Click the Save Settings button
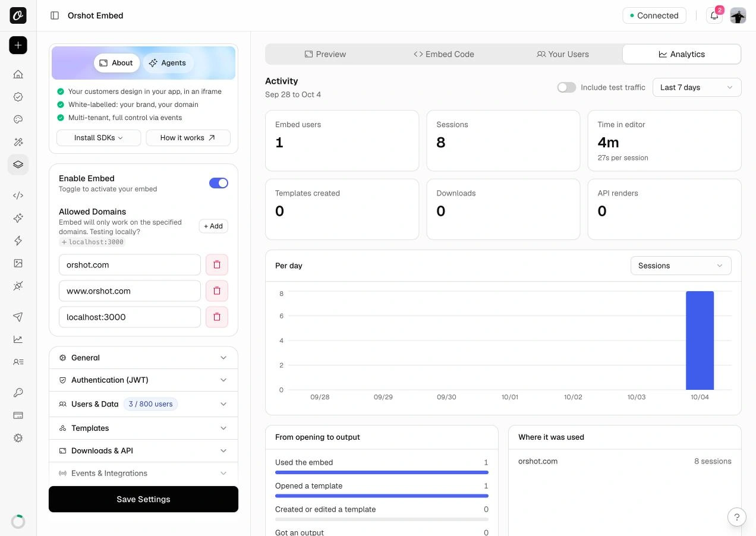 click(143, 499)
